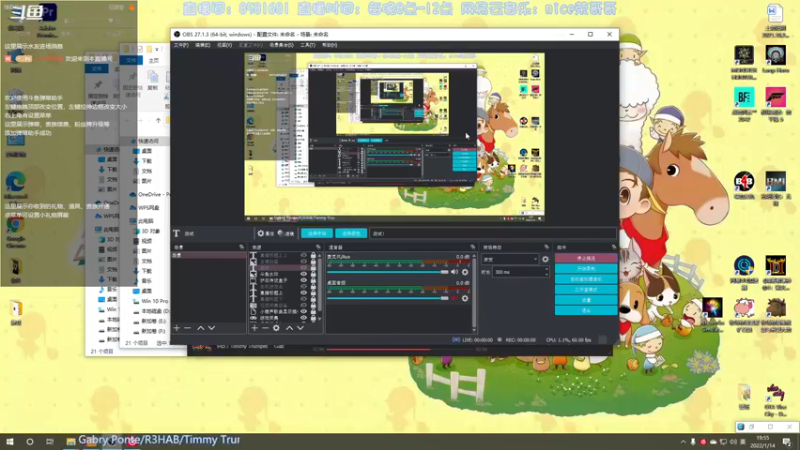Expand hidden system tray icons chevron
Screen dimensions: 800x450
683,442
